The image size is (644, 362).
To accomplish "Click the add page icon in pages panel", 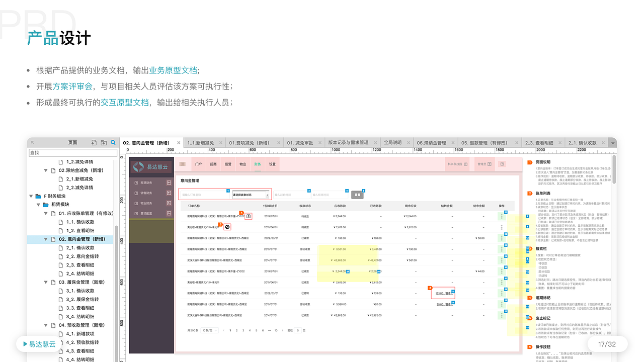I will pyautogui.click(x=94, y=143).
